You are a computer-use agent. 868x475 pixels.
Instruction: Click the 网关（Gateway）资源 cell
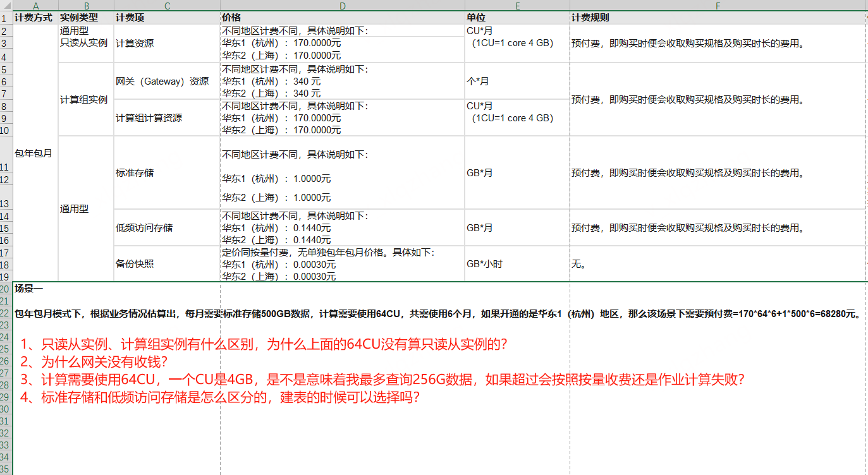167,81
